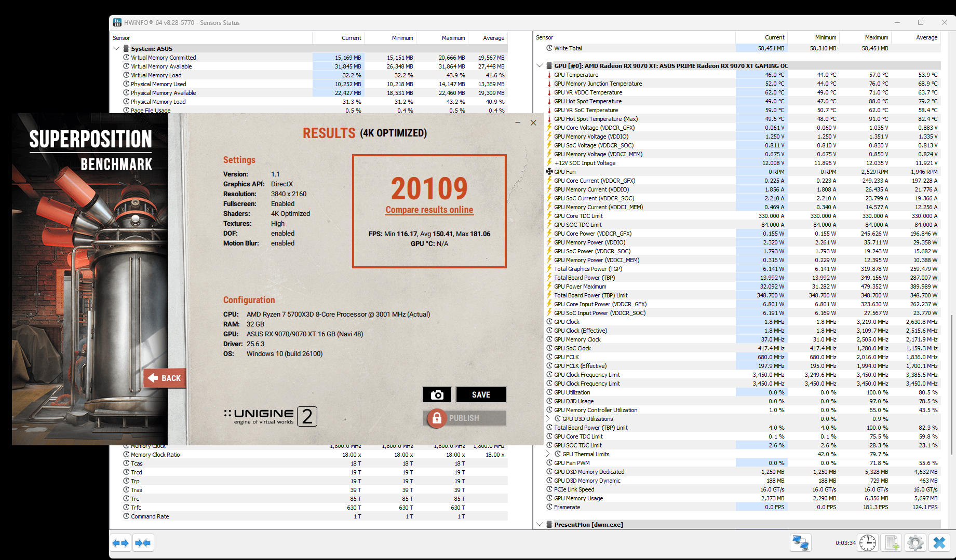The image size is (956, 560).
Task: Open remote network monitoring icon in HWiNFO
Action: click(x=800, y=543)
